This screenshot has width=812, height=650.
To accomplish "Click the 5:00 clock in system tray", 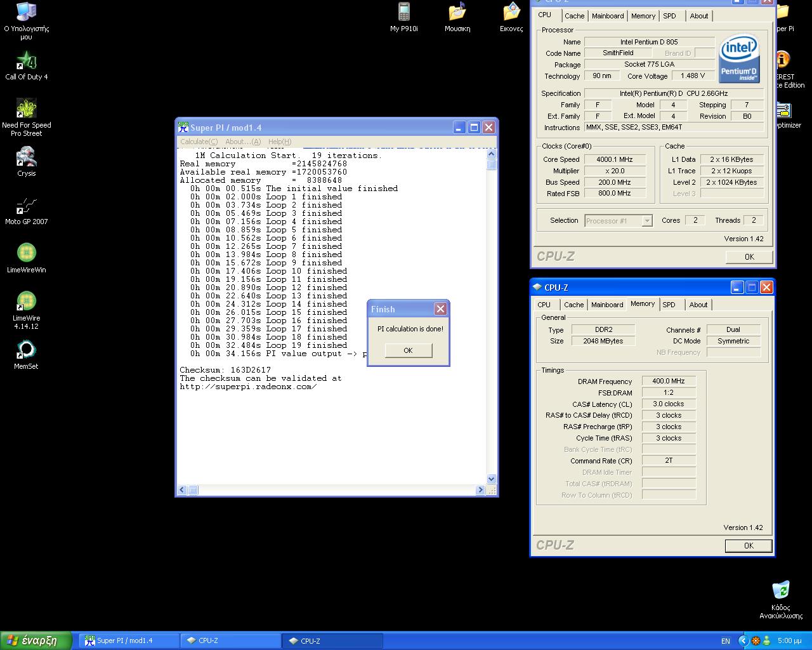I will tap(789, 641).
